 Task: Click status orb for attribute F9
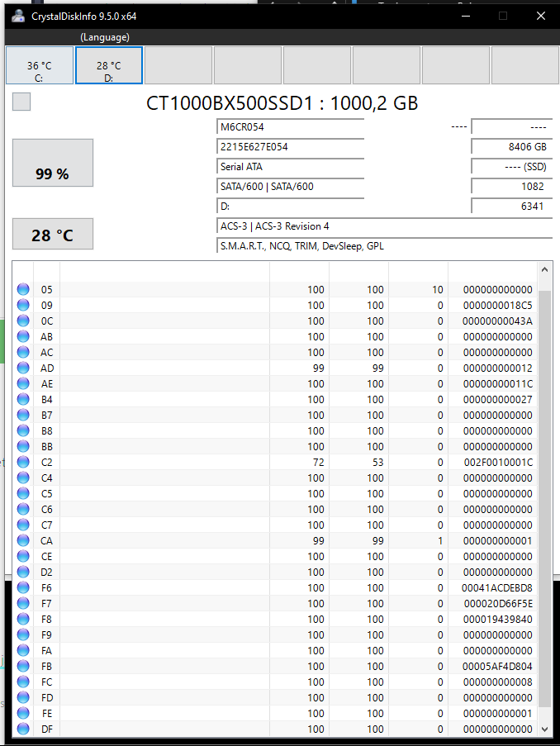pos(23,634)
